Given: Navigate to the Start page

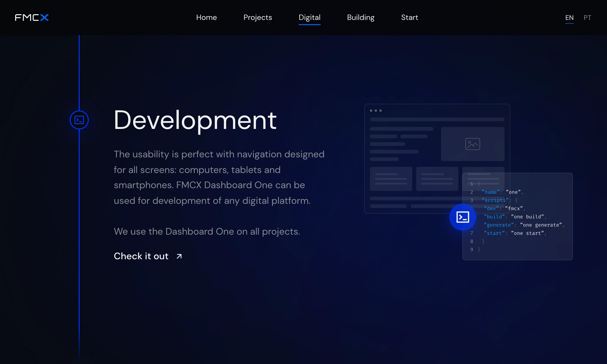Looking at the screenshot, I should 409,17.
